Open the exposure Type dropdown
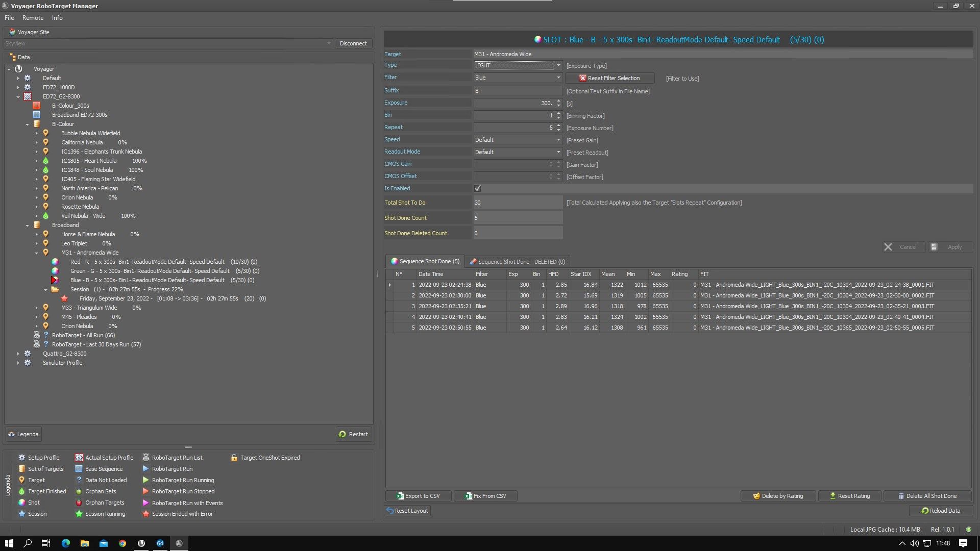 point(558,65)
